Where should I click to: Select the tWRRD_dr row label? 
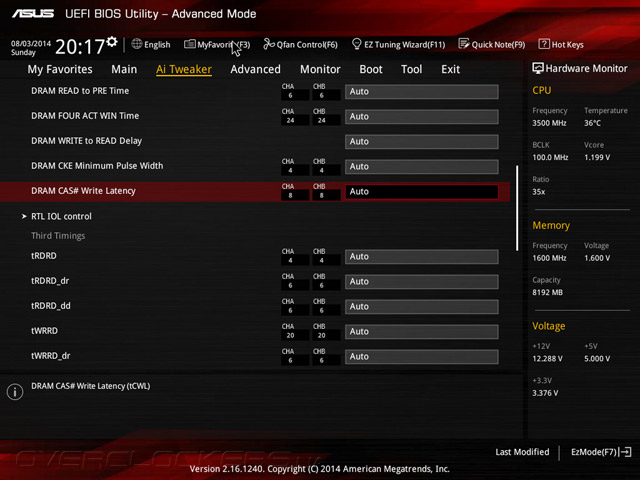[51, 356]
